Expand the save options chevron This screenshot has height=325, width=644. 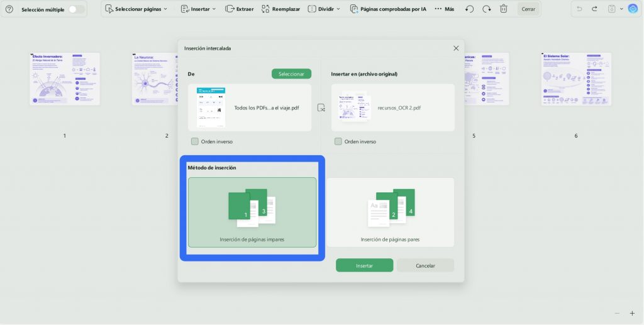tap(621, 9)
